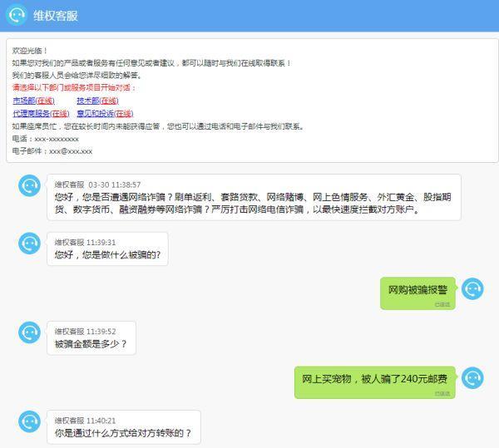
Task: Click the line starting 如果座席员忙
Action: point(158,126)
